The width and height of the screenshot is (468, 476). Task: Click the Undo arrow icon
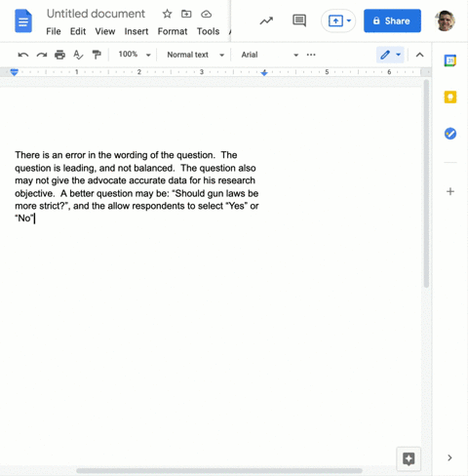coord(22,55)
